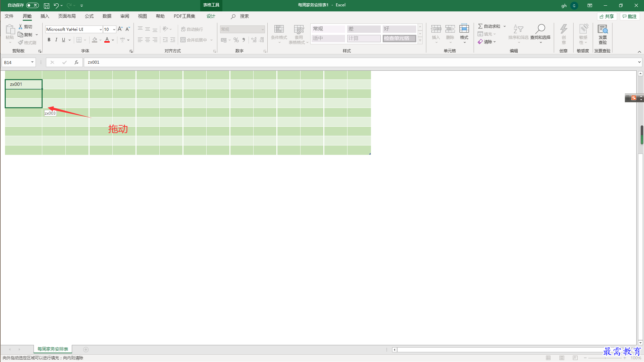The width and height of the screenshot is (644, 362).
Task: Click the Cut scissors icon
Action: point(20,26)
